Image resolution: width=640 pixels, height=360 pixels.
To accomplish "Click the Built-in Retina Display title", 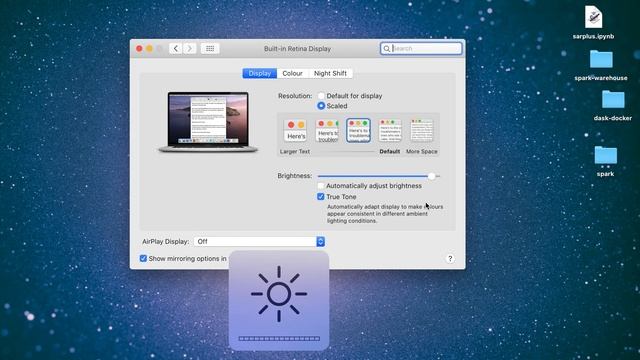I will tap(297, 49).
